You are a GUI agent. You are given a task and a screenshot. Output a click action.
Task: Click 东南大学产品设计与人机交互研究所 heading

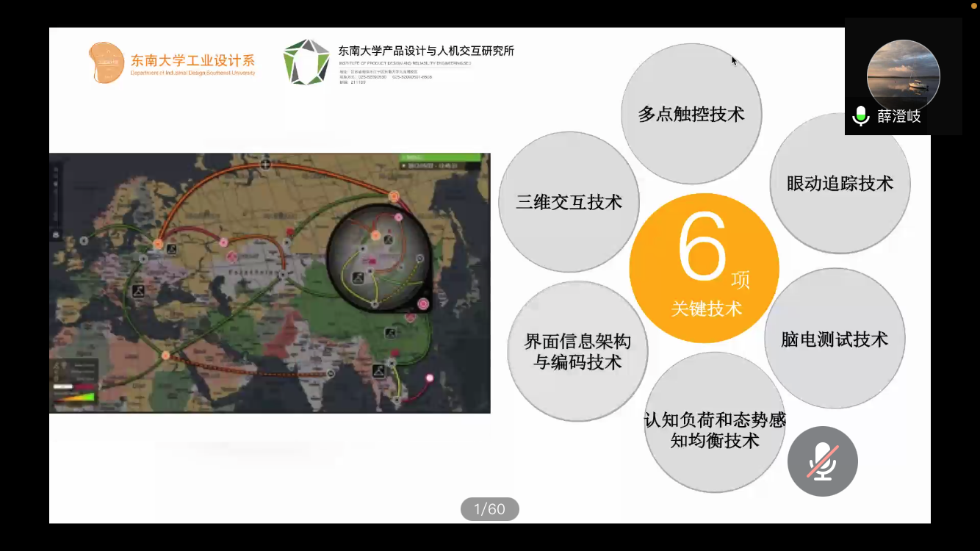coord(426,51)
